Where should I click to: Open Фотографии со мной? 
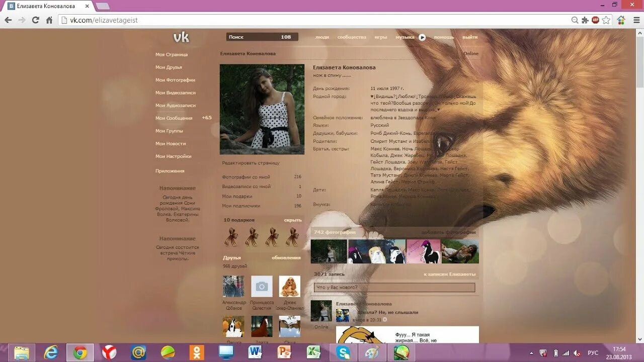click(246, 177)
